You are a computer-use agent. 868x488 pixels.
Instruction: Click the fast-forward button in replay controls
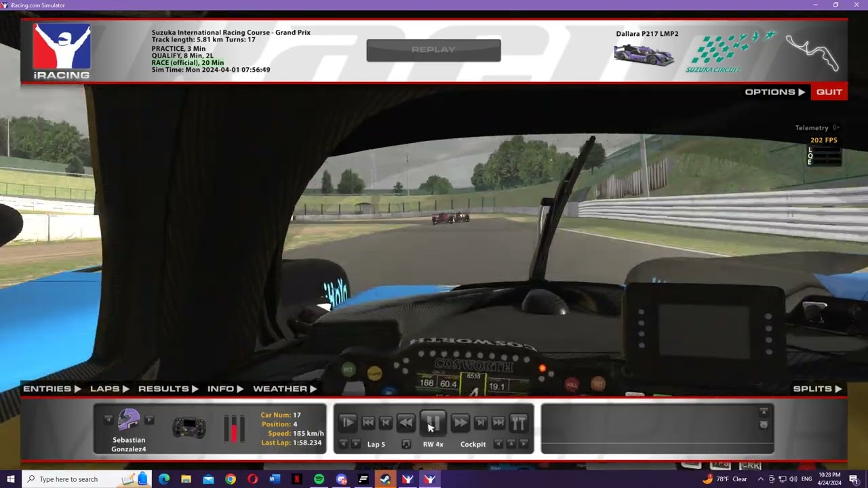(x=460, y=423)
